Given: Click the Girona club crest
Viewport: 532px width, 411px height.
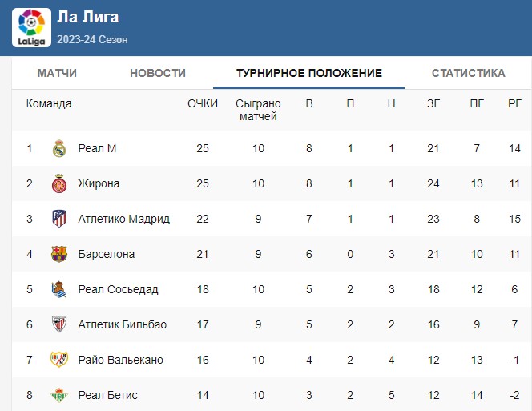Looking at the screenshot, I should click(59, 183).
